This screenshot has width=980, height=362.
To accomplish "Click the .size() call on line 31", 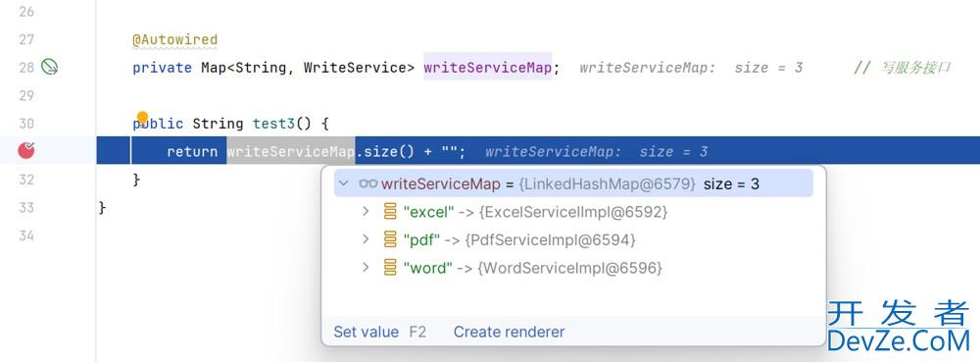I will tap(384, 151).
